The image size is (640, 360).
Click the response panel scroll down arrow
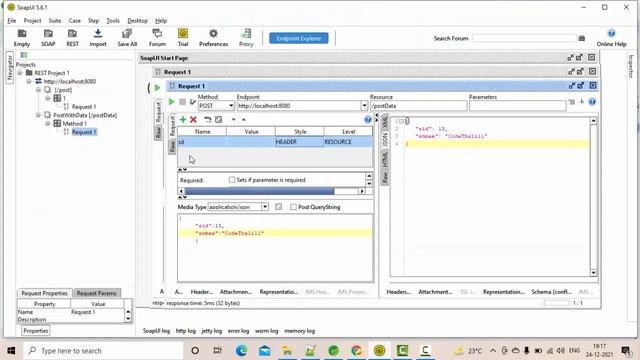[x=593, y=273]
